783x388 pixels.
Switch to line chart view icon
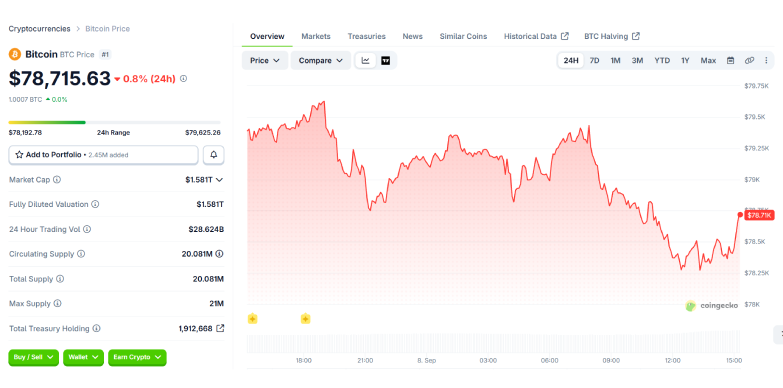[366, 60]
